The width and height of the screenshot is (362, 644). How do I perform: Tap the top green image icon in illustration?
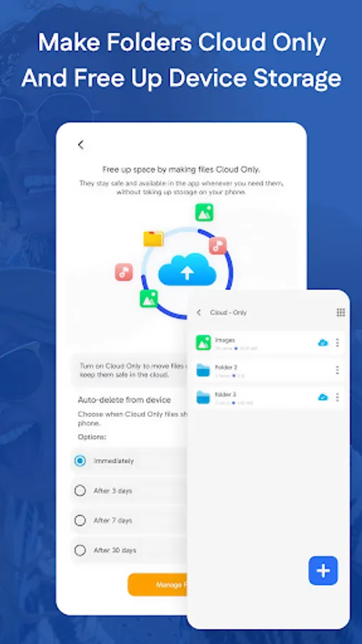205,213
